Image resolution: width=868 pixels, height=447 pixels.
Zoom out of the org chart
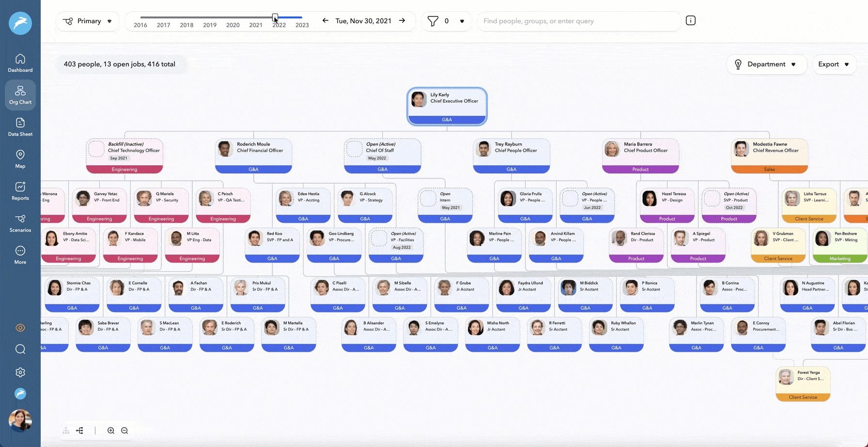point(124,430)
